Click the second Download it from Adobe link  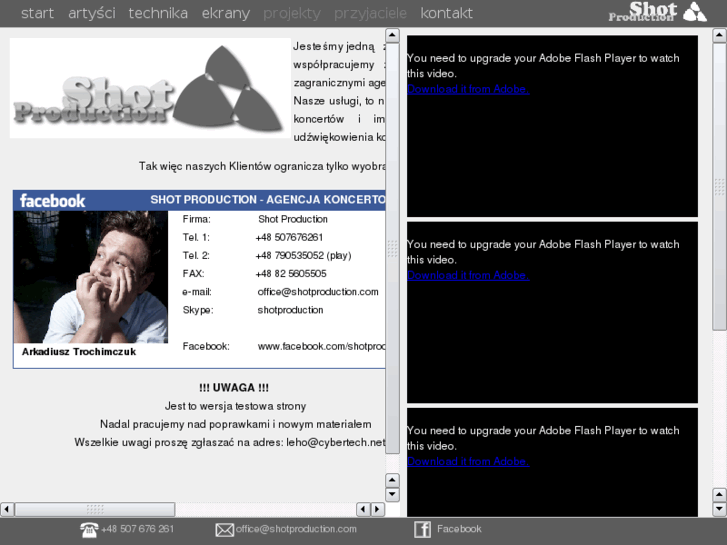point(468,276)
